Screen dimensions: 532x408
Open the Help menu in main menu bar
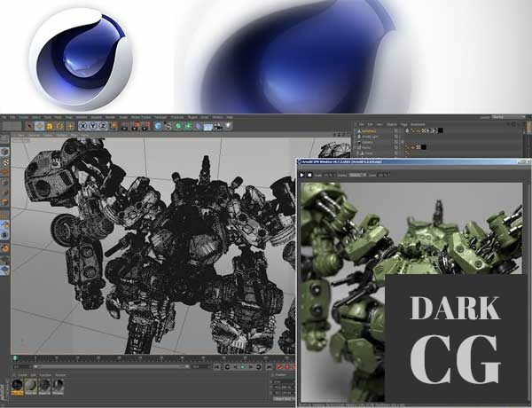tap(230, 117)
